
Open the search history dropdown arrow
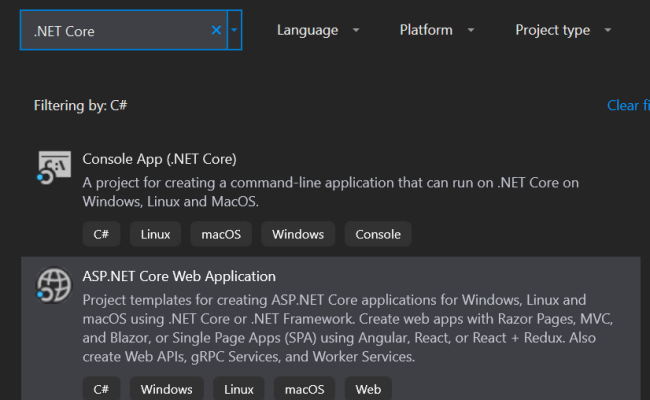(234, 30)
